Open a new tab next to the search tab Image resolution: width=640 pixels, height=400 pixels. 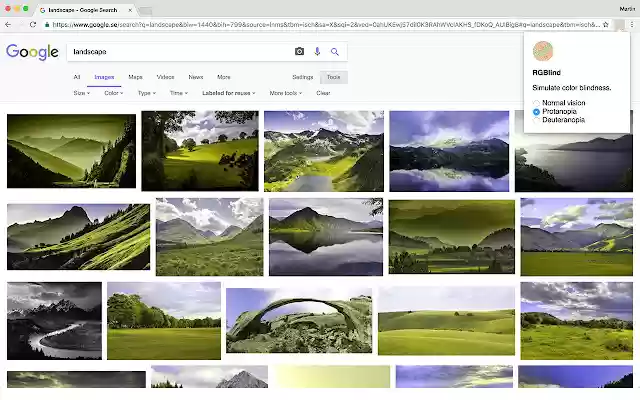(145, 11)
